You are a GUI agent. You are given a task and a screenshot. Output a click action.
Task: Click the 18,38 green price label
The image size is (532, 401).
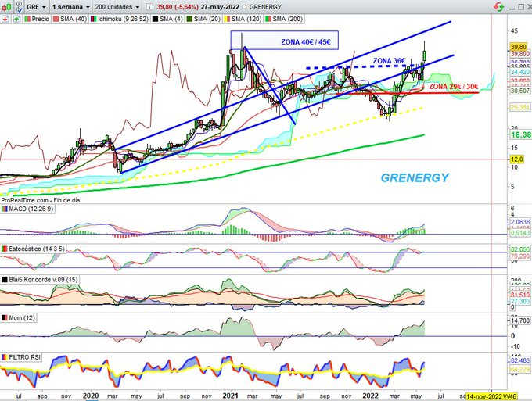(x=521, y=135)
